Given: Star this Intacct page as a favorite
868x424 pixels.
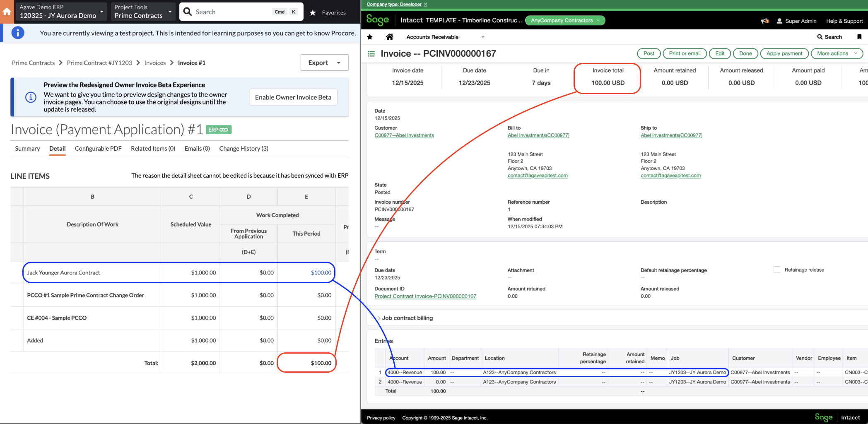Looking at the screenshot, I should (x=369, y=37).
